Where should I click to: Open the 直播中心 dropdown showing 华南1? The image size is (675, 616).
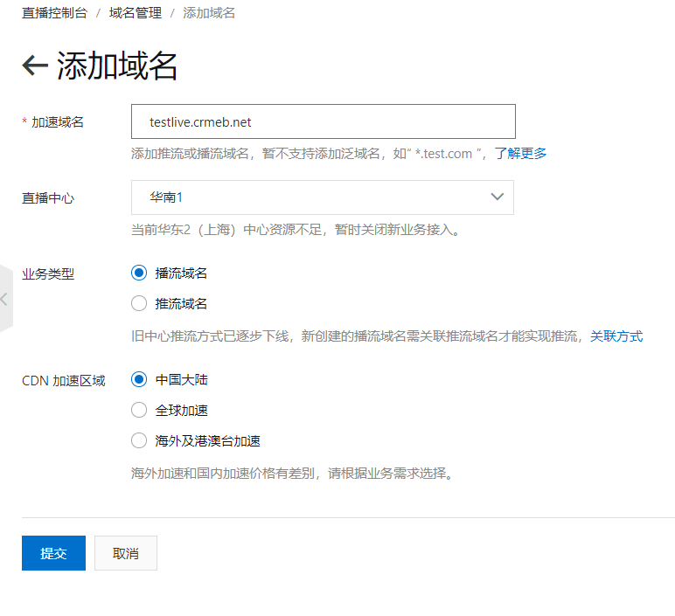323,197
